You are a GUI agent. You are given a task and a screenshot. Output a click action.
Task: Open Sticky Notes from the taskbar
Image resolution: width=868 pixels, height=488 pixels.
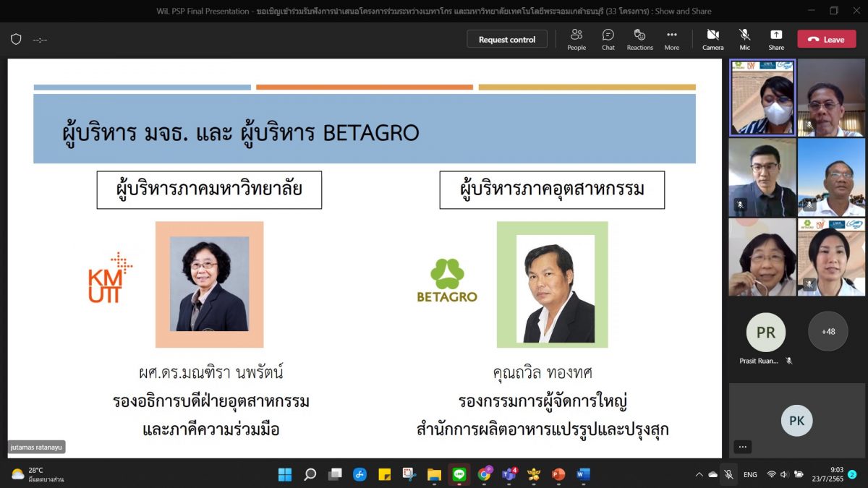coord(385,474)
